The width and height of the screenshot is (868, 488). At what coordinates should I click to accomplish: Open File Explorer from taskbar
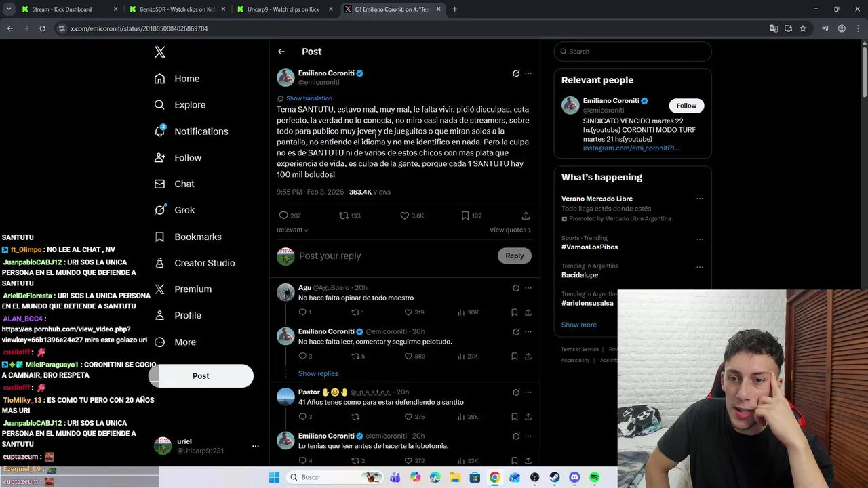tap(455, 477)
